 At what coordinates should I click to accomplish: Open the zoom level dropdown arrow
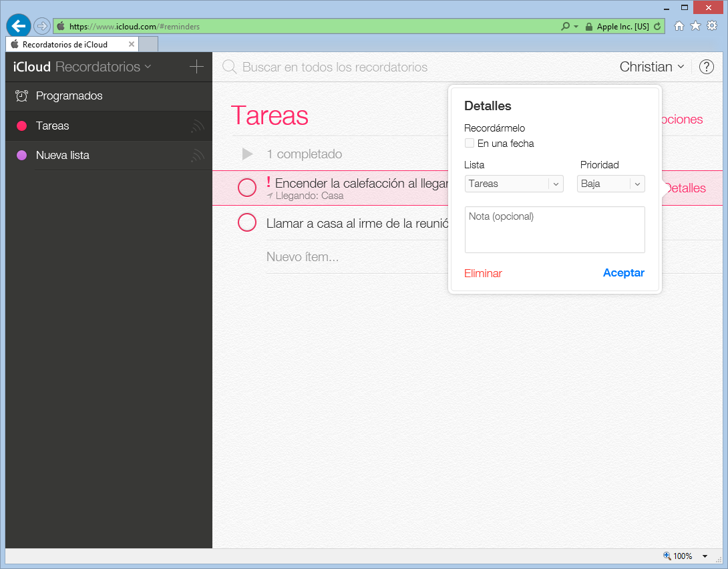pos(705,556)
